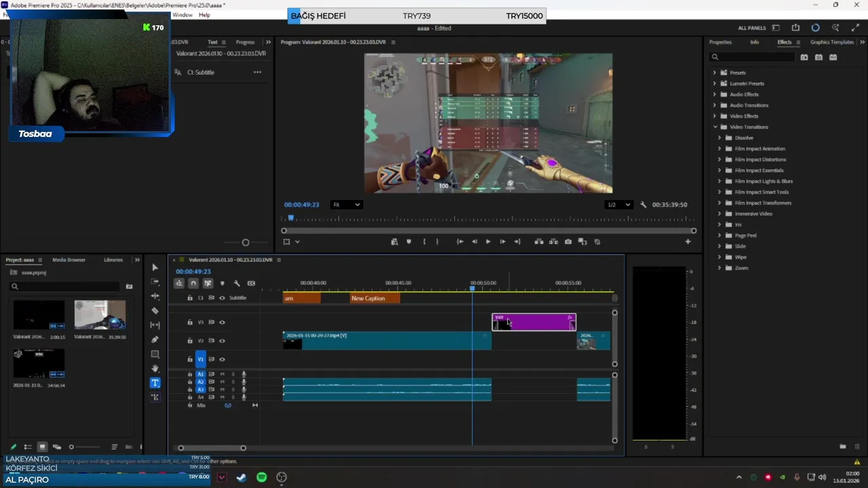Play the Program monitor sequence

pos(488,242)
